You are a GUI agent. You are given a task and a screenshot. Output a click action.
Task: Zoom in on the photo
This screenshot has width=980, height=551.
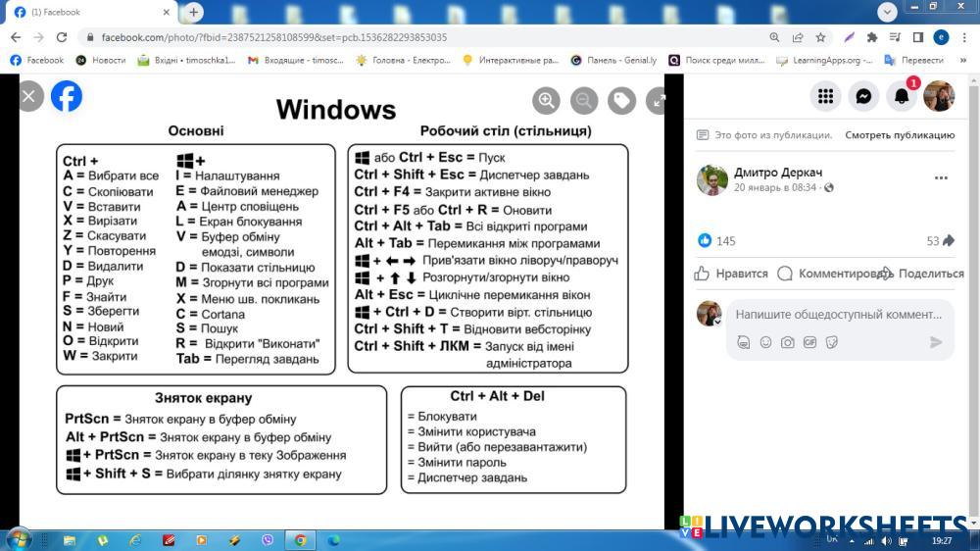point(547,100)
